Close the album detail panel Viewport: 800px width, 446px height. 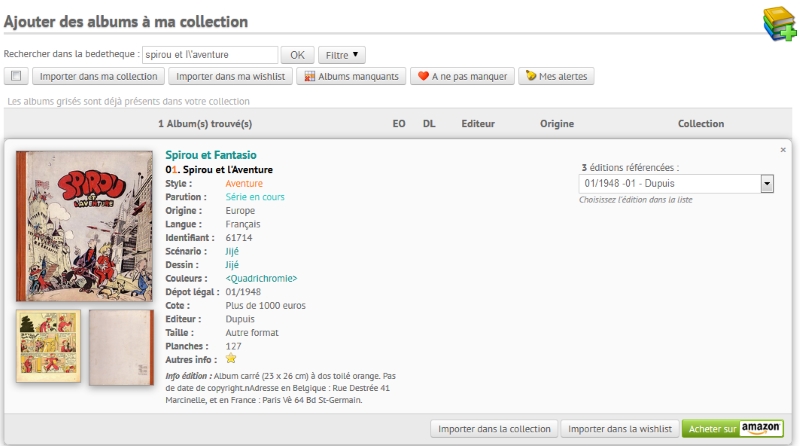pos(783,150)
